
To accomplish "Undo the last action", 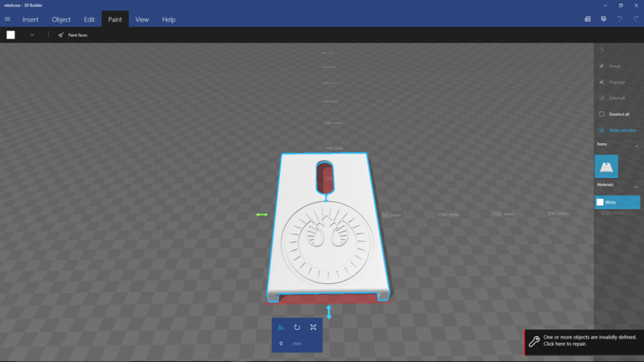I will tap(620, 19).
